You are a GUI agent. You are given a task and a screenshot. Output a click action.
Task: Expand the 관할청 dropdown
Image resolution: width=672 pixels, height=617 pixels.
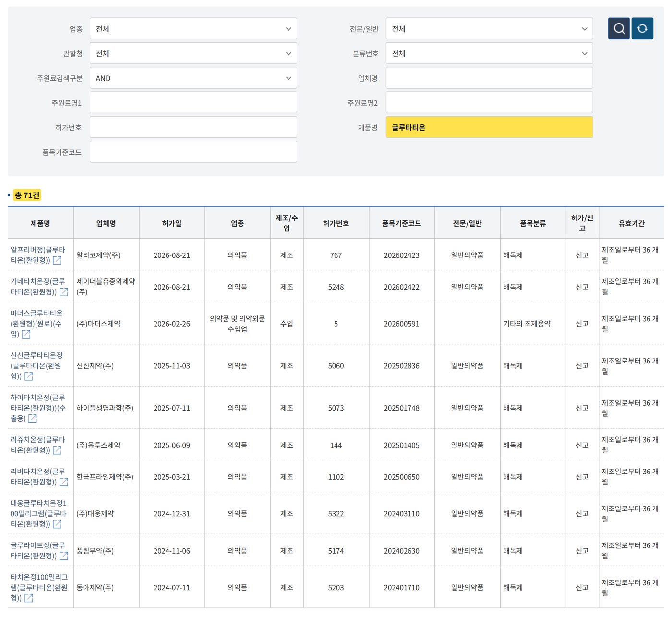[193, 53]
